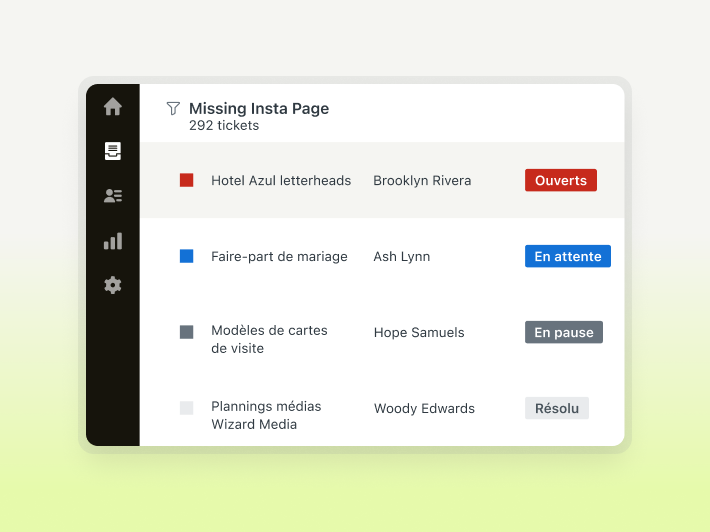710x532 pixels.
Task: Select the inbox tray icon in sidebar
Action: (113, 151)
